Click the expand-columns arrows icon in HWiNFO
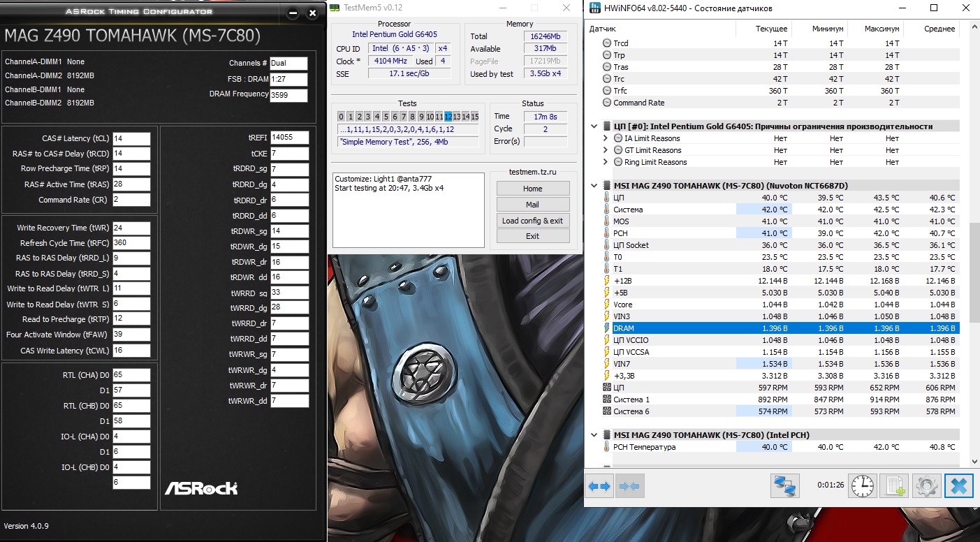 (x=600, y=485)
